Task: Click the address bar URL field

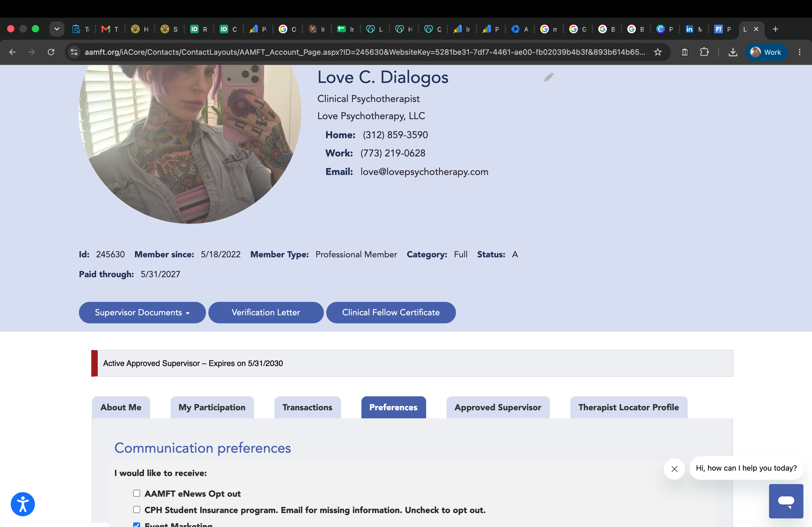Action: (365, 52)
